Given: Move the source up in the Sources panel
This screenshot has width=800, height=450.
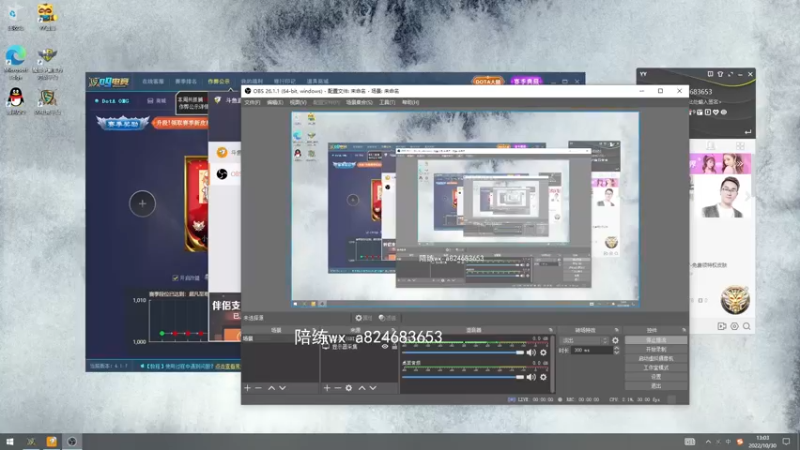Looking at the screenshot, I should pos(362,388).
